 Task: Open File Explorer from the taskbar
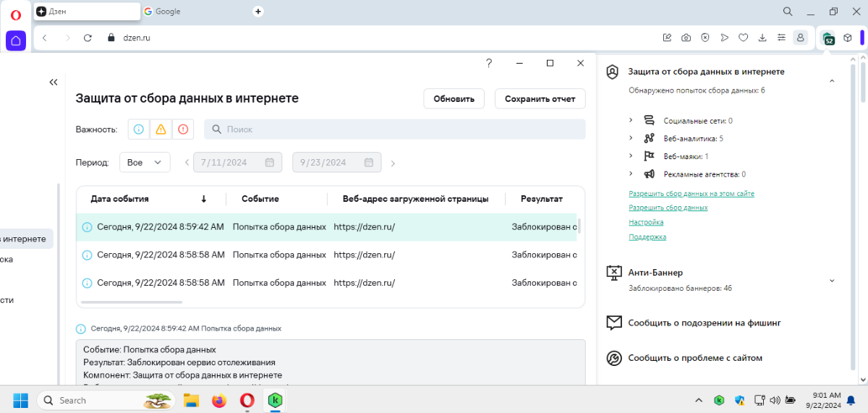click(x=191, y=400)
